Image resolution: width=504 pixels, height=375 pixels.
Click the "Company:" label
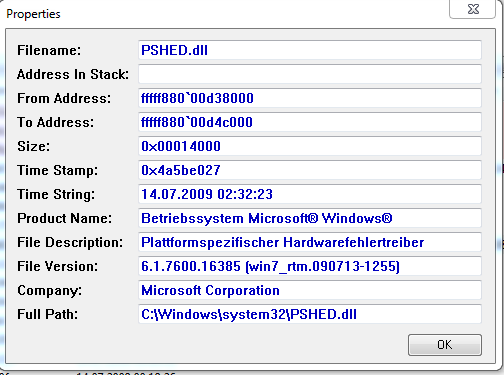(49, 290)
